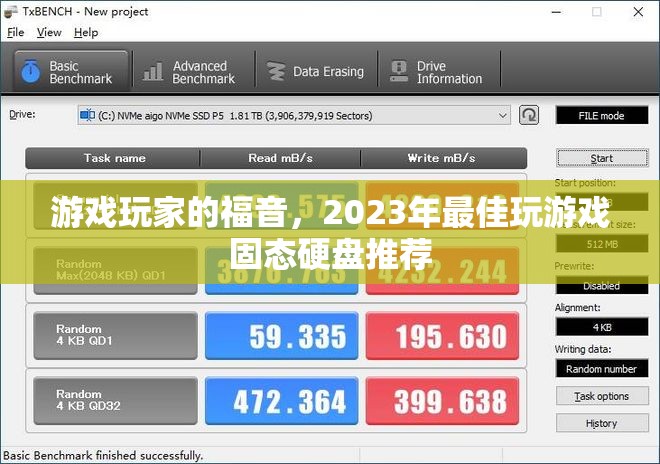Click read value 59.335
This screenshot has width=660, height=464.
point(282,336)
